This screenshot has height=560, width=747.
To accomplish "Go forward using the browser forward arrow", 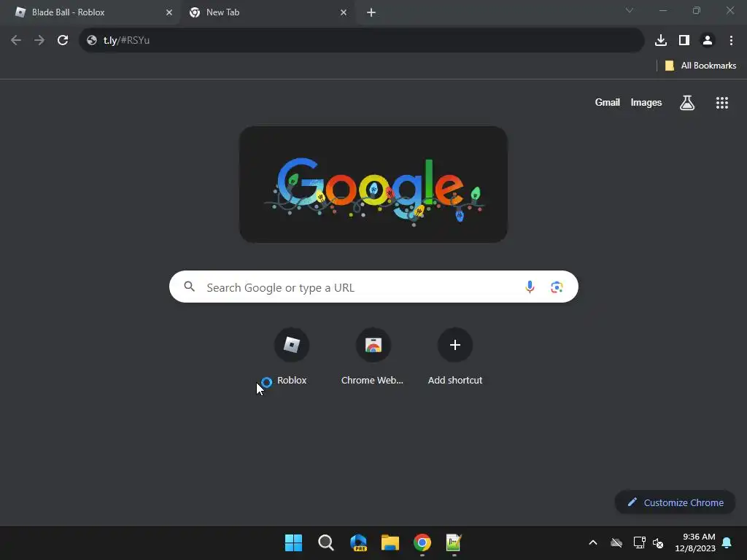I will pos(39,40).
